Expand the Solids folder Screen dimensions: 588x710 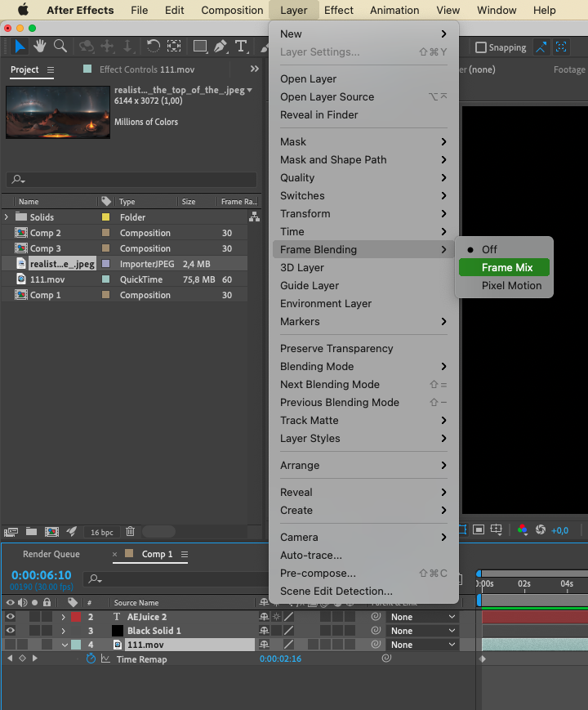coord(7,217)
